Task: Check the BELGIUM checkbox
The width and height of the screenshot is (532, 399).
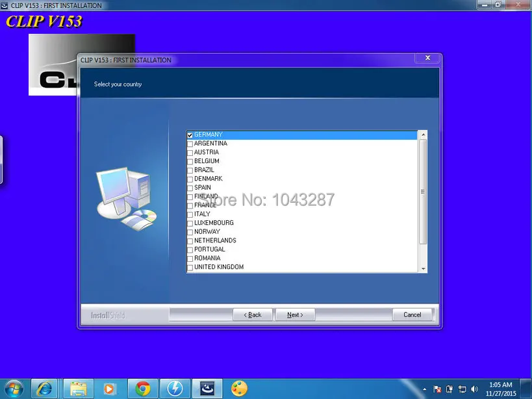Action: click(190, 162)
